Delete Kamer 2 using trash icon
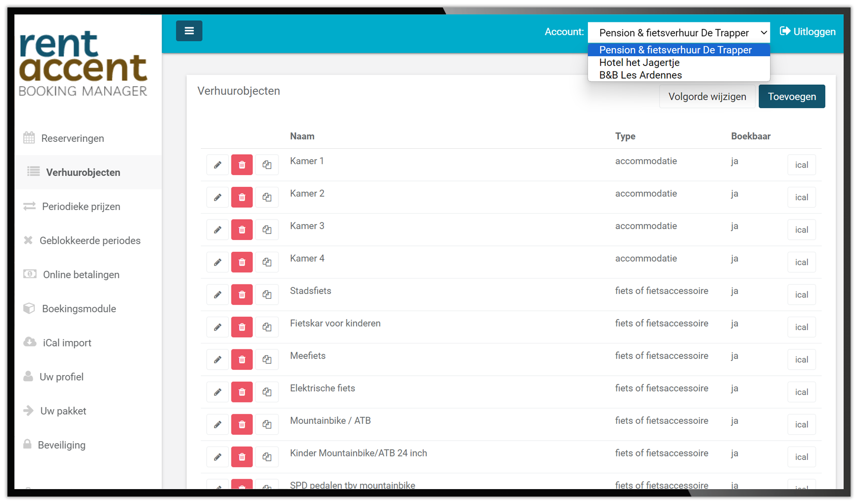858x504 pixels. pos(242,197)
